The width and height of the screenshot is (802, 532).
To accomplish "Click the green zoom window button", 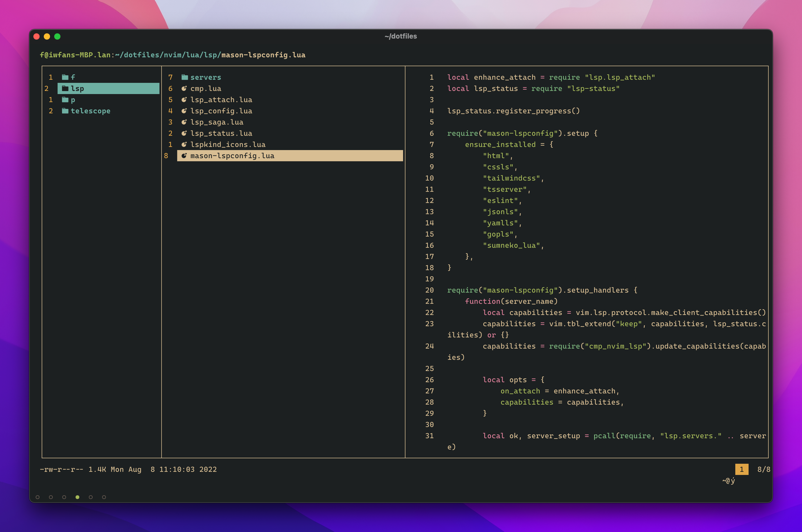I will point(57,36).
